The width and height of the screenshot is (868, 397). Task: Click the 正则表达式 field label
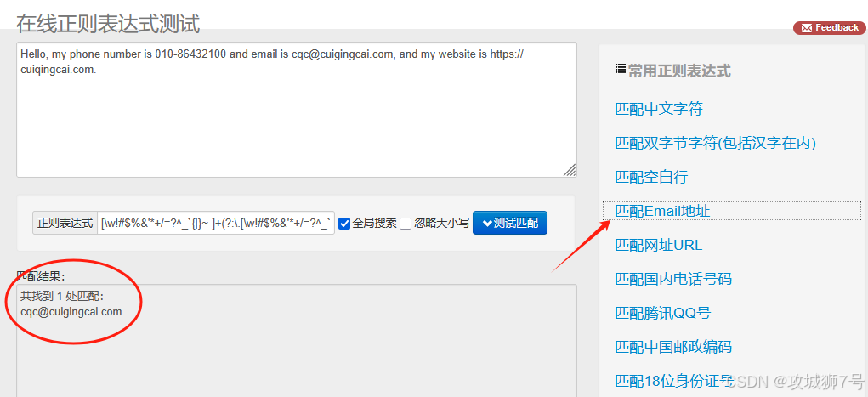[x=65, y=223]
